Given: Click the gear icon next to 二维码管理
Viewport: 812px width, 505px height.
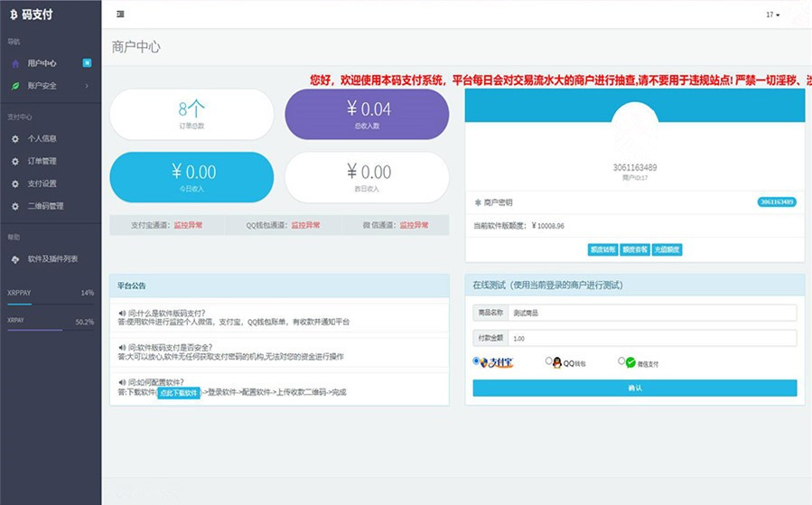Looking at the screenshot, I should 15,206.
